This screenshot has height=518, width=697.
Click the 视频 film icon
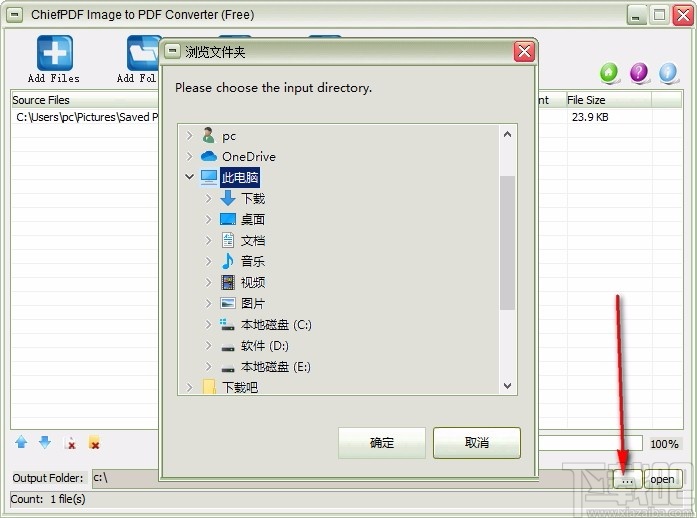coord(228,282)
